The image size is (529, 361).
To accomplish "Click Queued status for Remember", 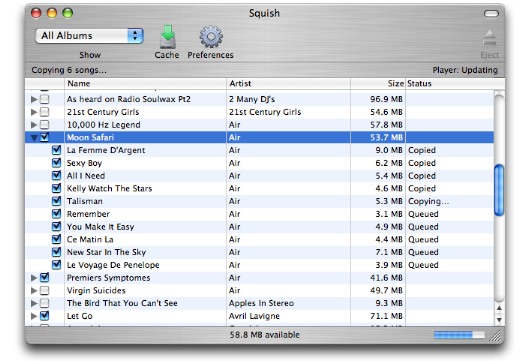I will [423, 214].
